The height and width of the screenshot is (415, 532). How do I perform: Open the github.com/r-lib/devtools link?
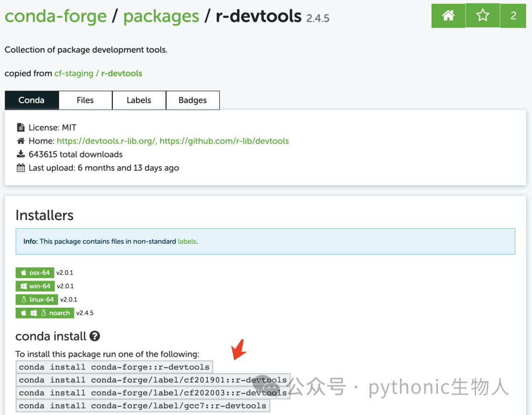pos(224,141)
